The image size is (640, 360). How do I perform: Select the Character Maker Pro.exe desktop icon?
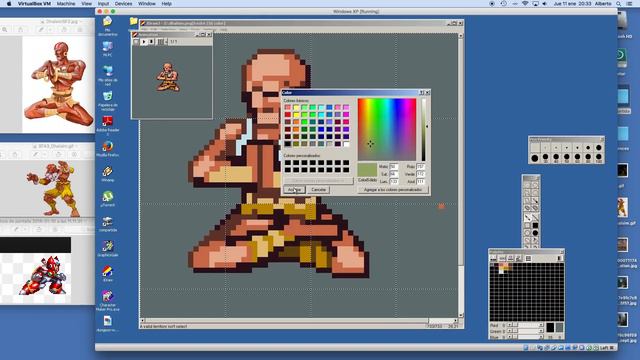point(107,301)
